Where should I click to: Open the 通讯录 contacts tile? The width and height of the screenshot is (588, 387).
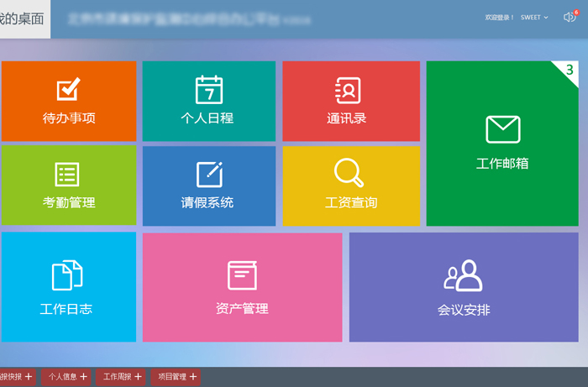(x=349, y=101)
